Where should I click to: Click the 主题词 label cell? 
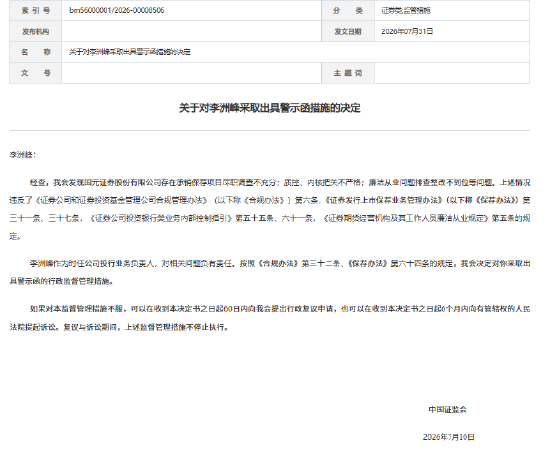(348, 73)
